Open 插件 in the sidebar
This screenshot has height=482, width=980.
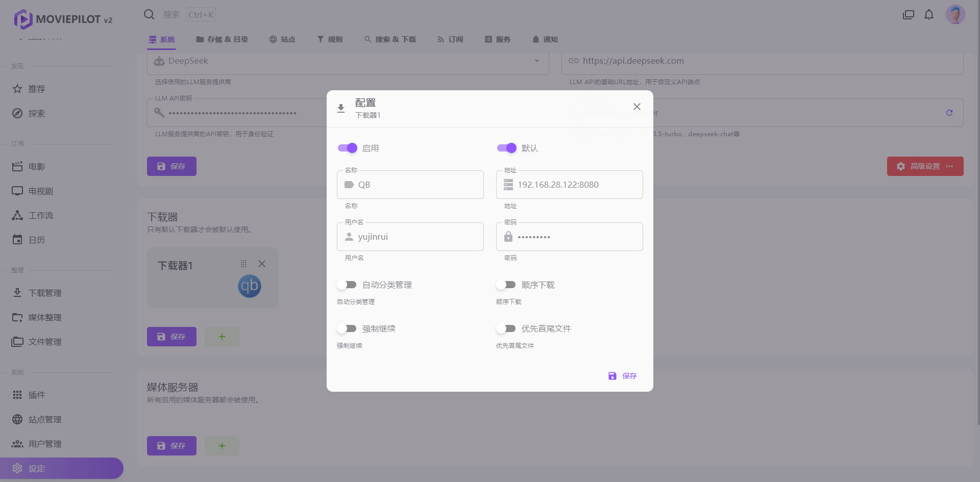coord(37,395)
